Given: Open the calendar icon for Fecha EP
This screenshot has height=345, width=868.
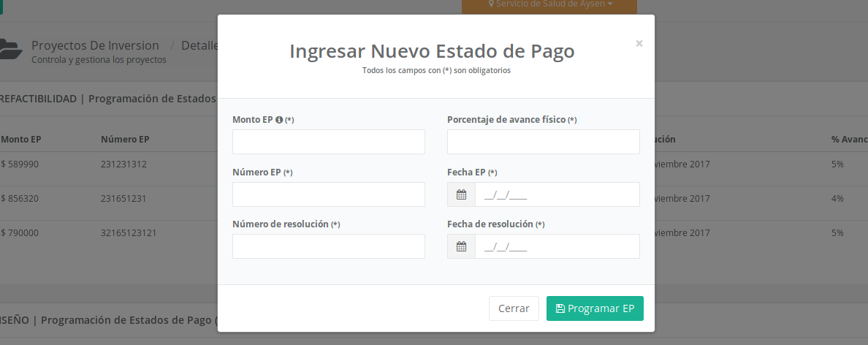Looking at the screenshot, I should (461, 194).
